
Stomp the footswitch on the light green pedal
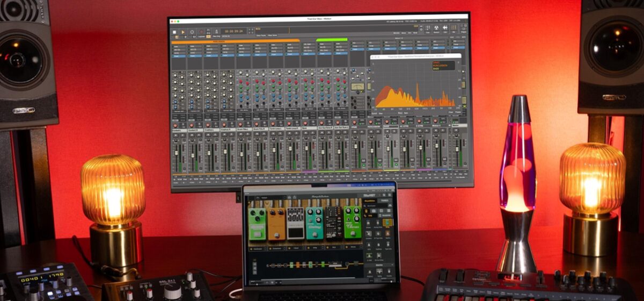(258, 234)
